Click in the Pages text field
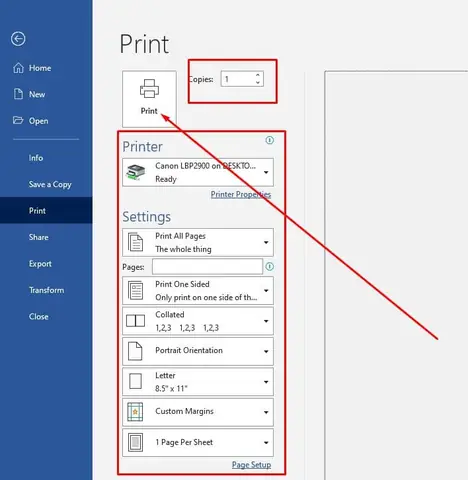 click(207, 266)
